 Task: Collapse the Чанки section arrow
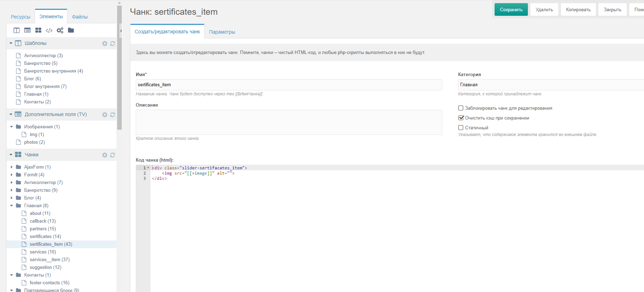[11, 155]
